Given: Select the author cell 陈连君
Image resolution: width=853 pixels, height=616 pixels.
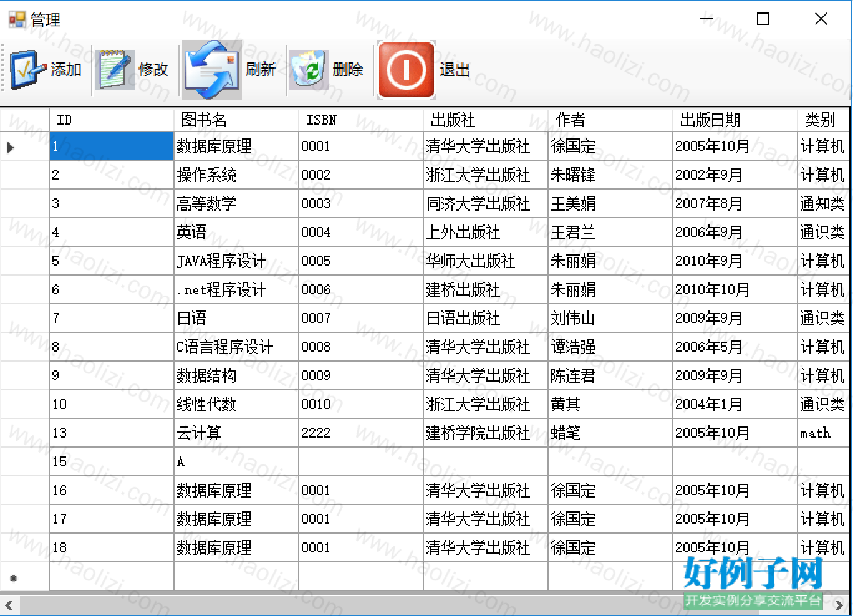Looking at the screenshot, I should point(610,376).
